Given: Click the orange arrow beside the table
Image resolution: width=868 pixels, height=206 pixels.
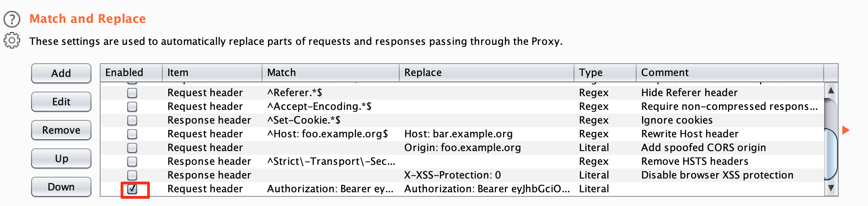Looking at the screenshot, I should (x=846, y=130).
